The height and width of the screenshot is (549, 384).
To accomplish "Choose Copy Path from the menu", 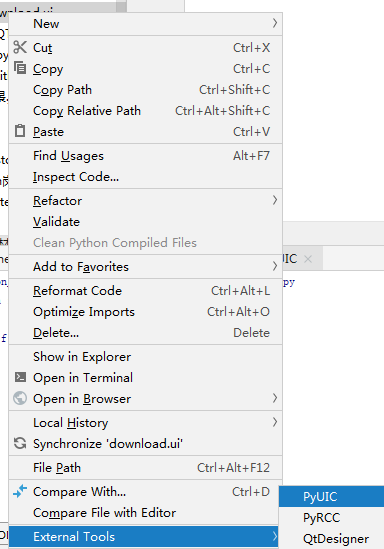I will click(145, 90).
